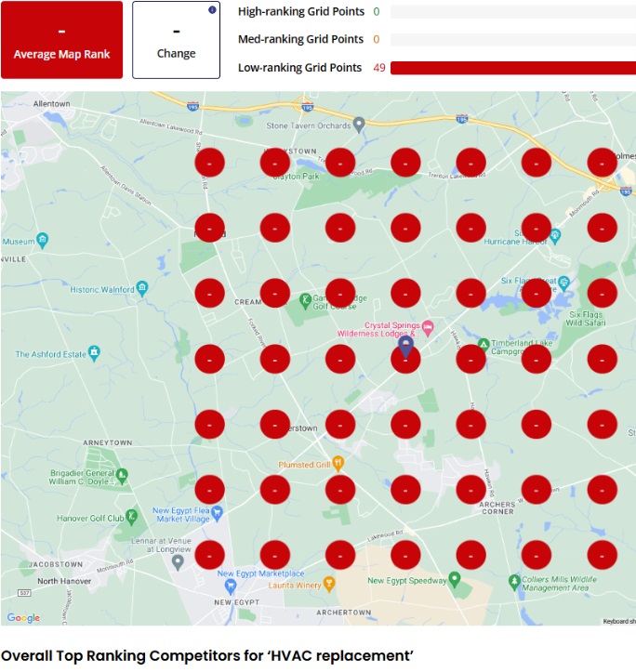Click the High-ranking Grid Points bar
The height and width of the screenshot is (672, 636).
pyautogui.click(x=513, y=11)
